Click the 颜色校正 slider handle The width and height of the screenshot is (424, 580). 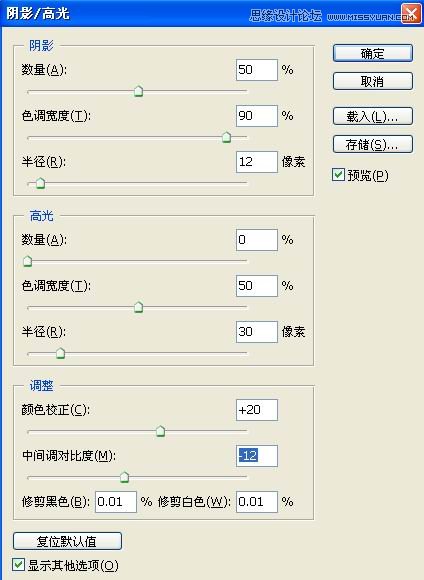click(x=160, y=431)
